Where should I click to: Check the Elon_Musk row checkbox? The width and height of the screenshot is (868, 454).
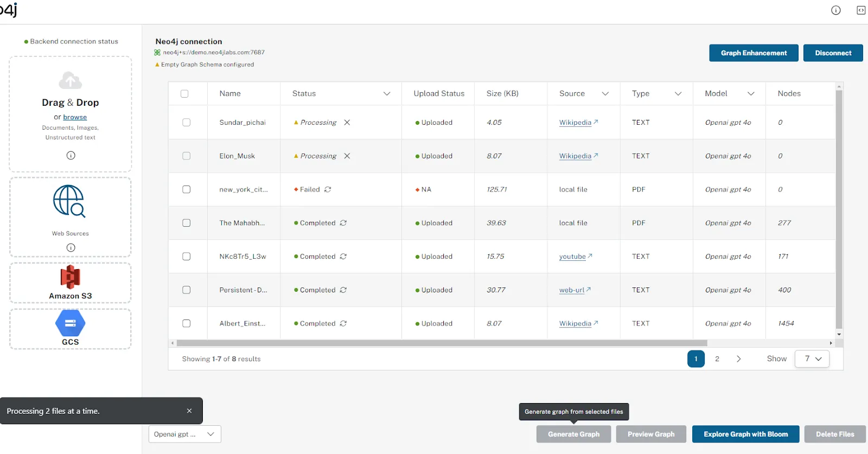(186, 156)
